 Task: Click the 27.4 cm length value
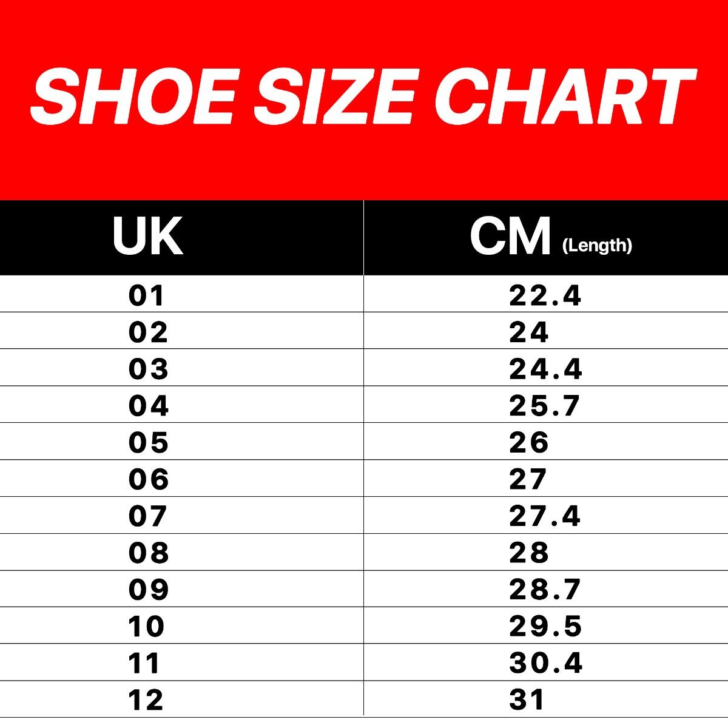pyautogui.click(x=545, y=516)
